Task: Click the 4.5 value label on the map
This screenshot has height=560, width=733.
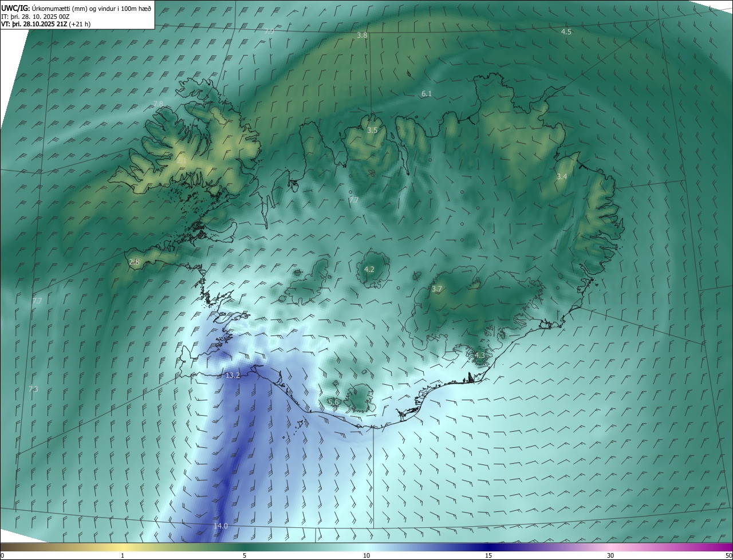Action: pyautogui.click(x=566, y=32)
